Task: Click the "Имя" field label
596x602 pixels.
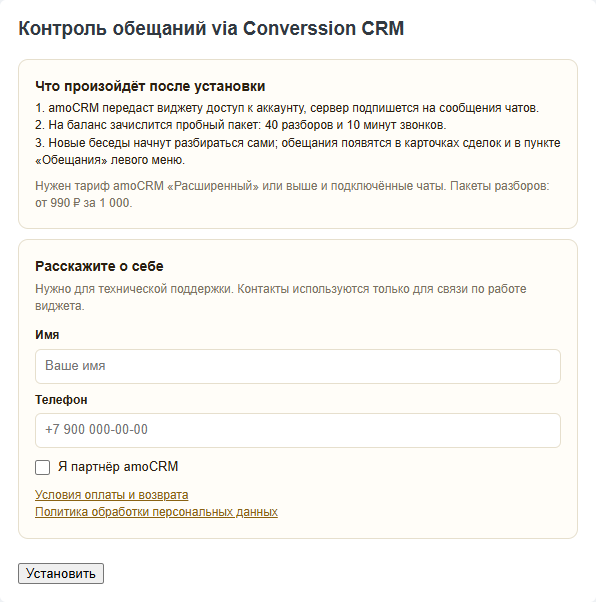Action: [47, 334]
